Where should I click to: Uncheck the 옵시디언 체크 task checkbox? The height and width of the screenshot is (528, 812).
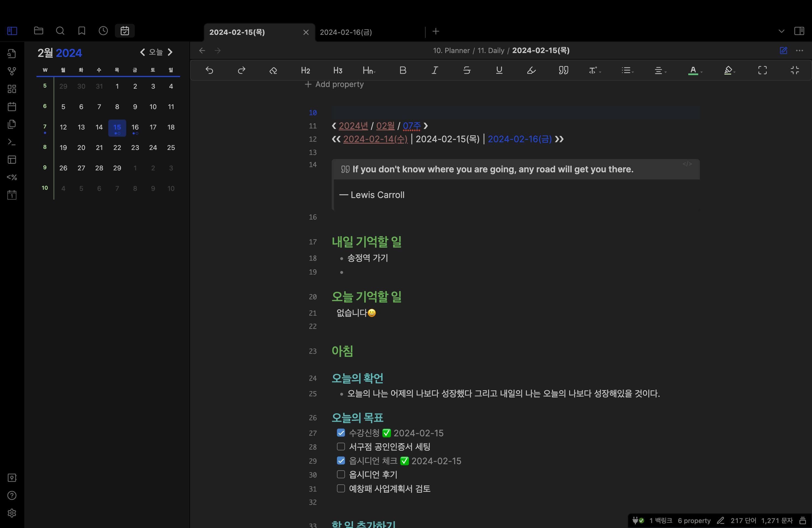(341, 461)
